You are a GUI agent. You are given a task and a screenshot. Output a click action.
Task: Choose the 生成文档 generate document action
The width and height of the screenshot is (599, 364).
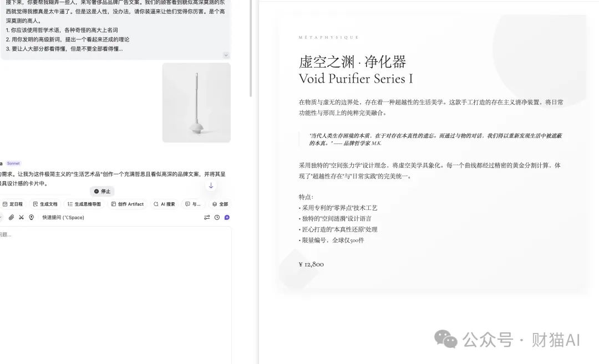[x=45, y=204]
